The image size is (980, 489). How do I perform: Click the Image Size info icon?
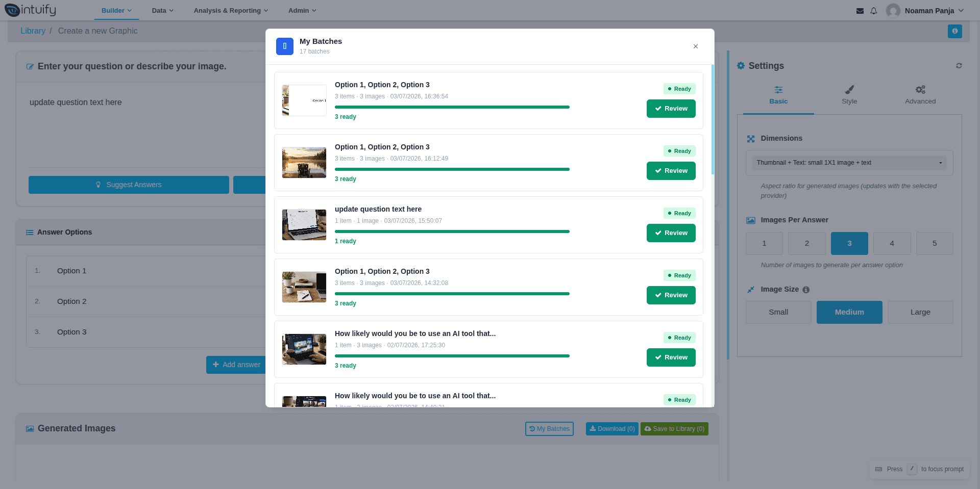(806, 290)
